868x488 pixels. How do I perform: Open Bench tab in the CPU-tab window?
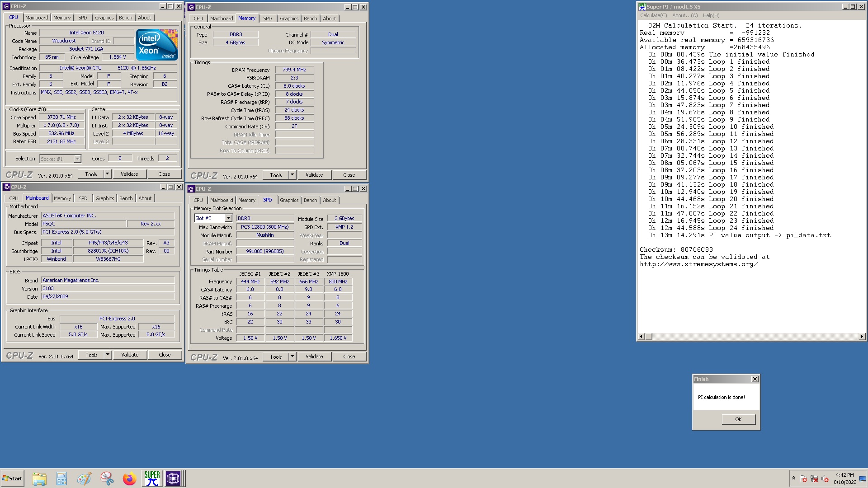tap(126, 18)
